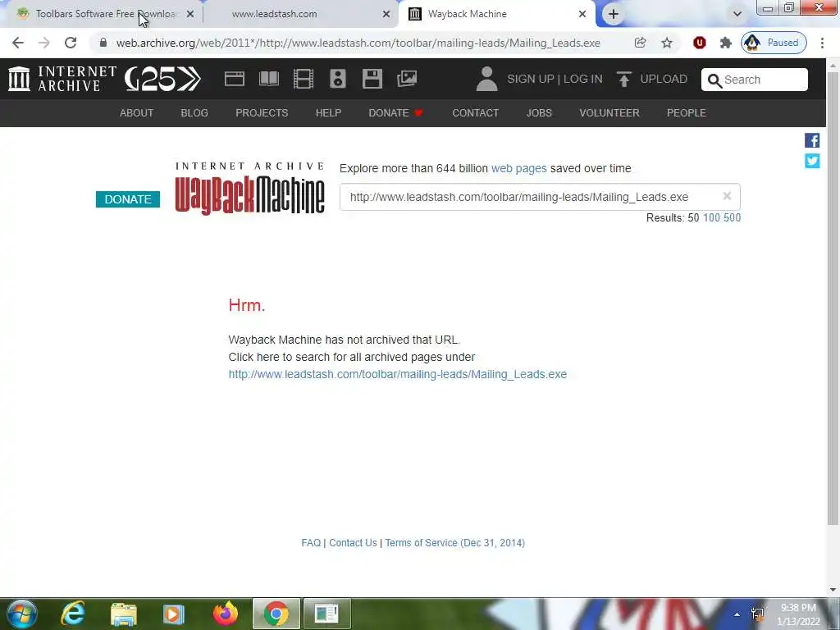840x630 pixels.
Task: Click the upload arrow icon
Action: [x=623, y=80]
